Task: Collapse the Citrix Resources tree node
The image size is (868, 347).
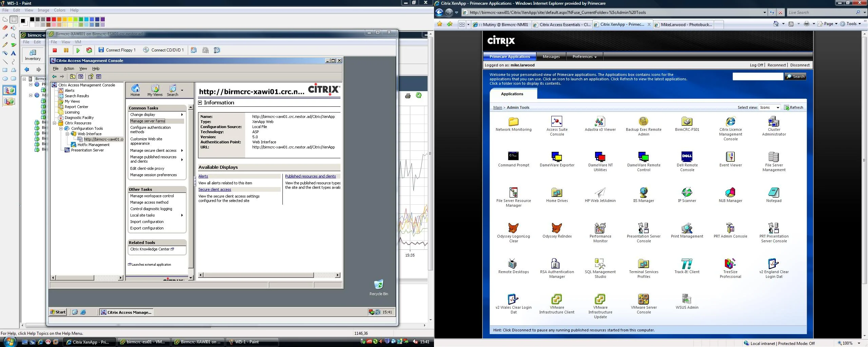Action: pos(55,123)
